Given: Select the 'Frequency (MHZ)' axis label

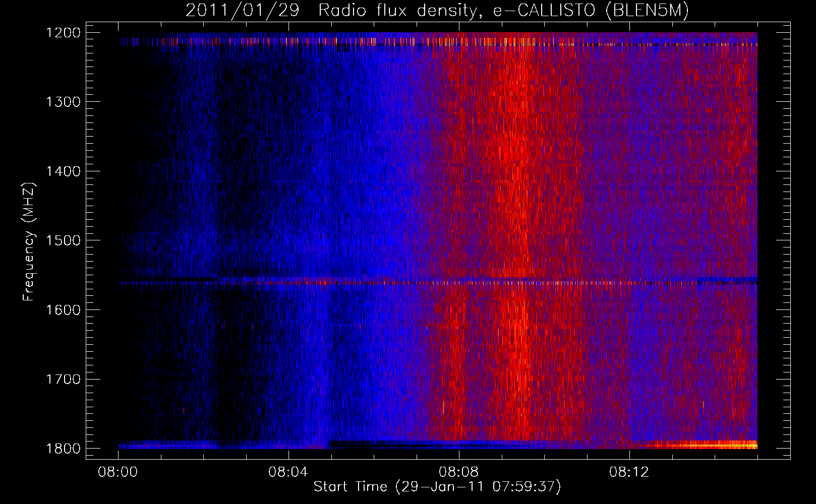Looking at the screenshot, I should (x=29, y=242).
